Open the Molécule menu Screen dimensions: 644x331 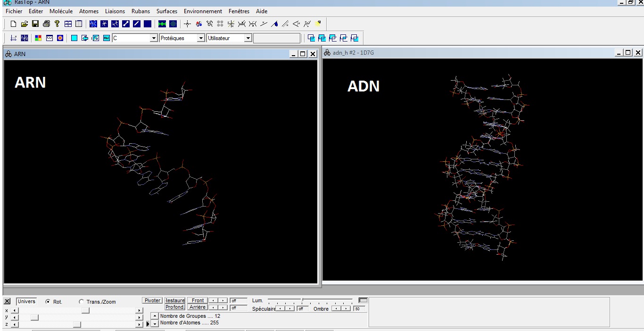(x=61, y=11)
